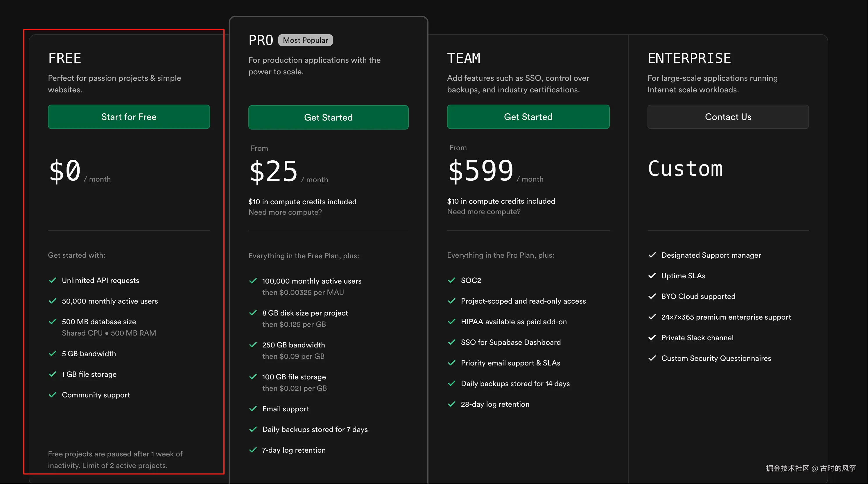
Task: Click checkmark next to SOC2
Action: tap(451, 280)
